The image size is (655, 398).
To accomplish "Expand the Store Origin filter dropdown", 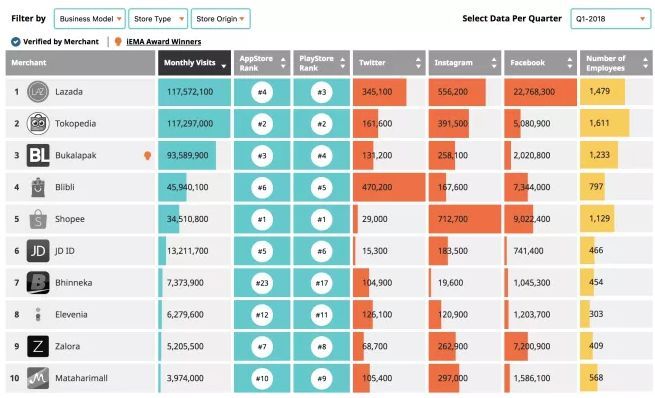I will [x=221, y=19].
